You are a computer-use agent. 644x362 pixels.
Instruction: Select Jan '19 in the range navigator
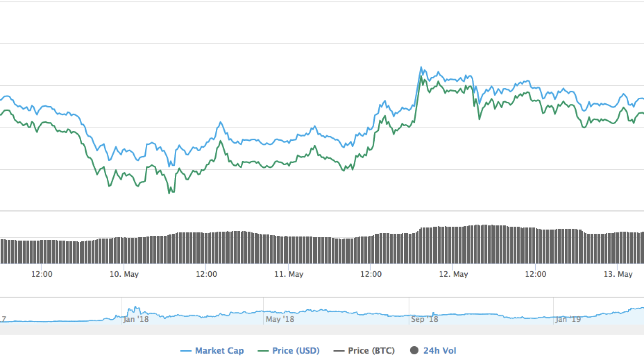click(568, 319)
